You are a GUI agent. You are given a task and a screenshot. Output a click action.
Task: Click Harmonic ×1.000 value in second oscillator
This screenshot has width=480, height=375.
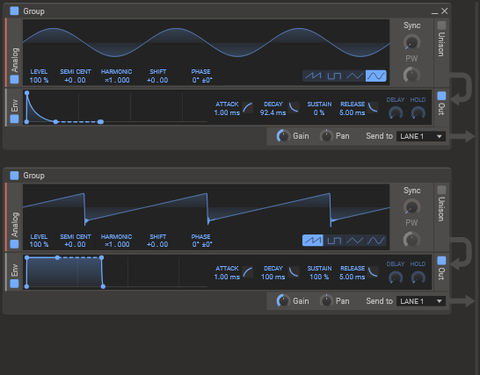point(117,244)
